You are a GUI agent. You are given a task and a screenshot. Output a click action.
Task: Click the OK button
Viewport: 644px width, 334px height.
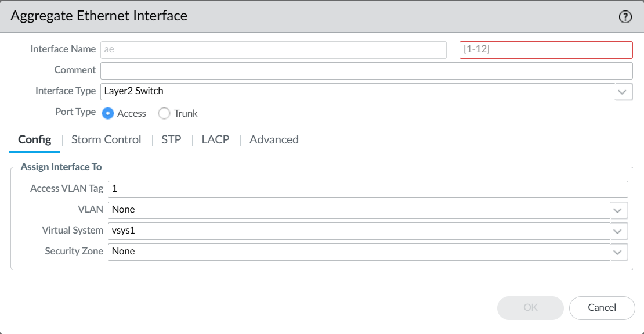[x=530, y=308]
